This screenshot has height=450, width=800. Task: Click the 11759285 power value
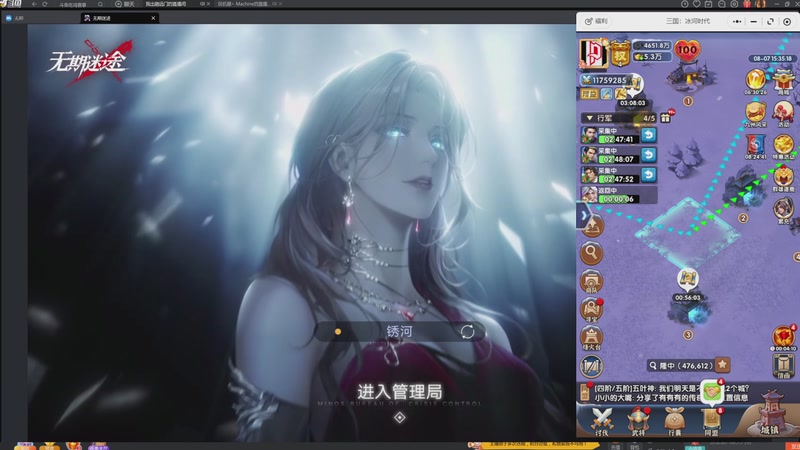(608, 80)
